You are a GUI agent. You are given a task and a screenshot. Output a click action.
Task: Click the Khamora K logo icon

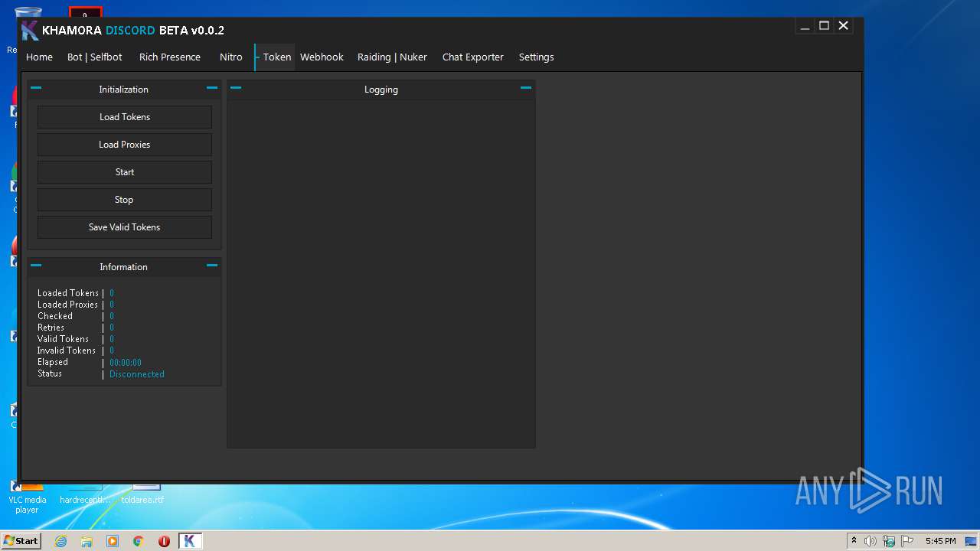coord(30,31)
